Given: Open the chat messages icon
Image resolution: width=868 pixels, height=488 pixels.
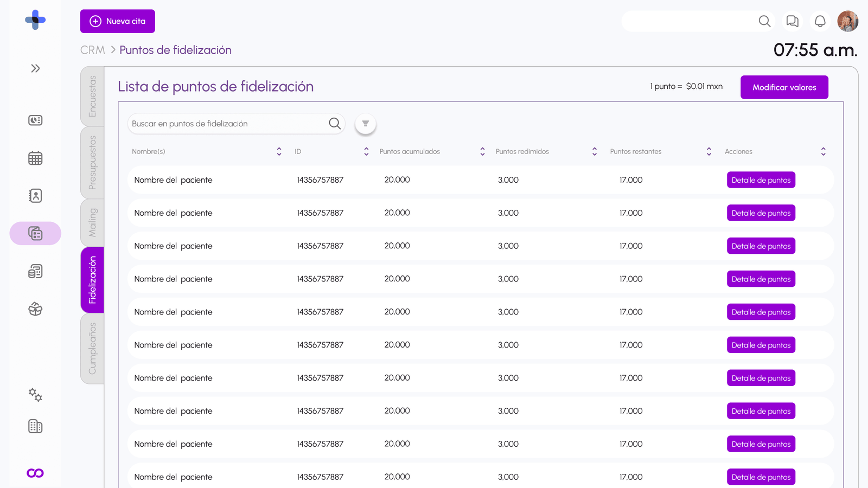Looking at the screenshot, I should click(792, 21).
